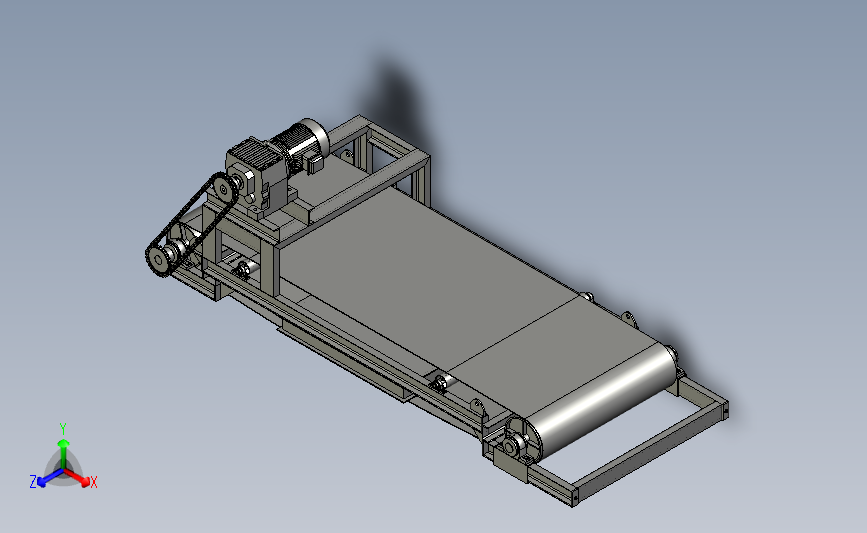
Task: Click the blue Z axis on the orientation triad
Action: coord(48,478)
